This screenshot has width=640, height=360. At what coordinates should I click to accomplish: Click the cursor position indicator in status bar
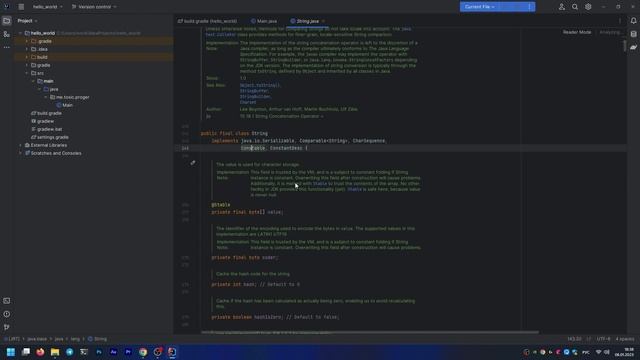pyautogui.click(x=574, y=339)
